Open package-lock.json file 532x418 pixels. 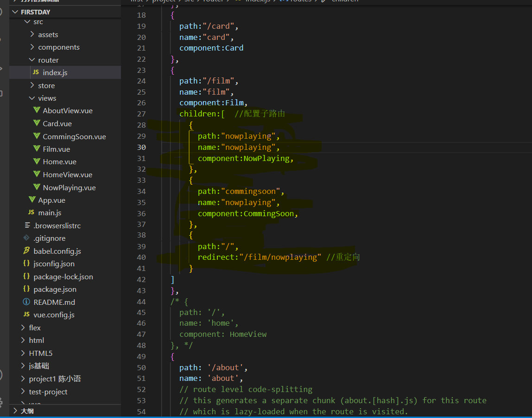click(63, 277)
